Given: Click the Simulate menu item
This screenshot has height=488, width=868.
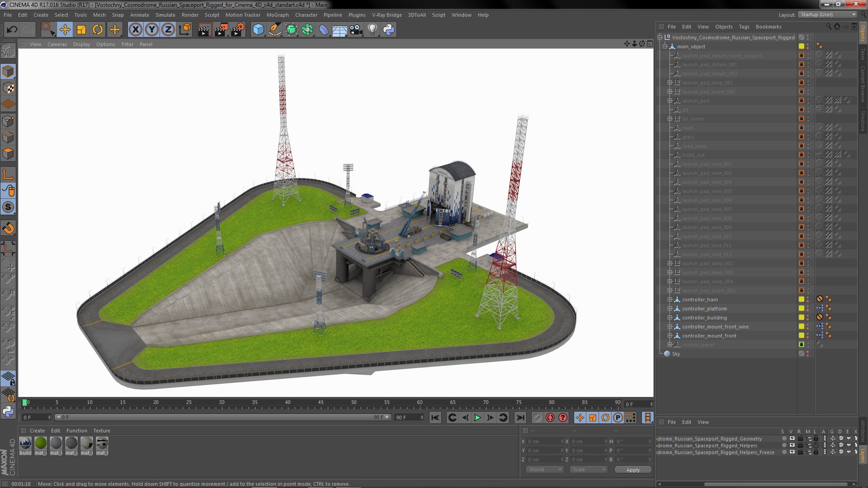Looking at the screenshot, I should pyautogui.click(x=165, y=14).
